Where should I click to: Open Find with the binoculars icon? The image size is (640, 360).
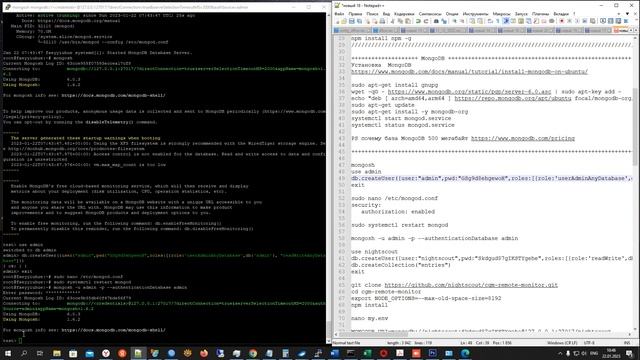[436, 21]
